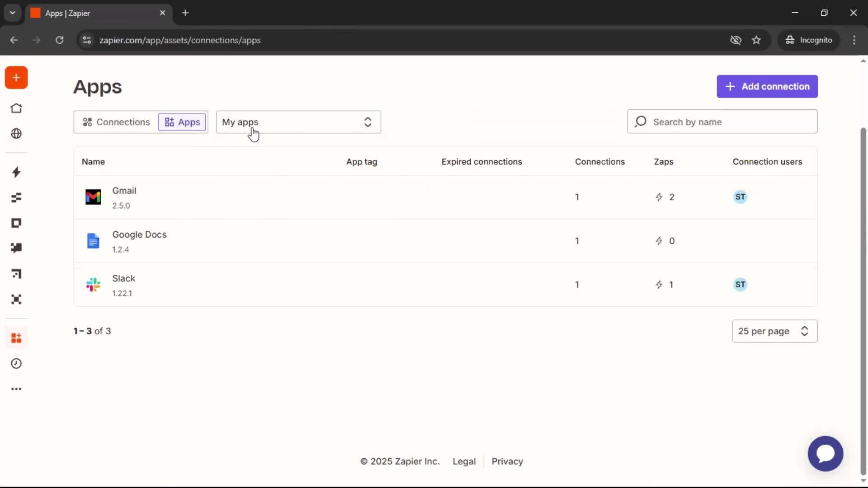This screenshot has width=868, height=488.
Task: Open Zaps lightning bolt icon in sidebar
Action: click(16, 172)
